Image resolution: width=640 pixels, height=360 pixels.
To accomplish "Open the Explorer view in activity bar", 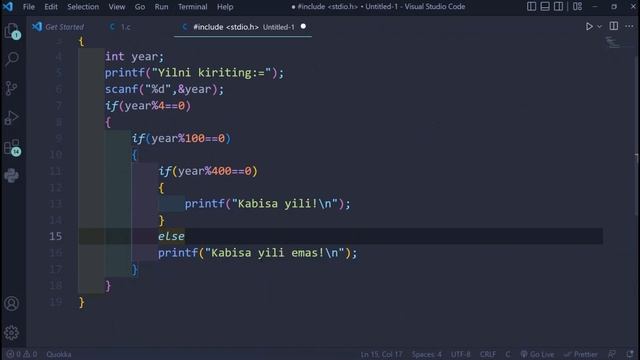I will click(x=12, y=31).
